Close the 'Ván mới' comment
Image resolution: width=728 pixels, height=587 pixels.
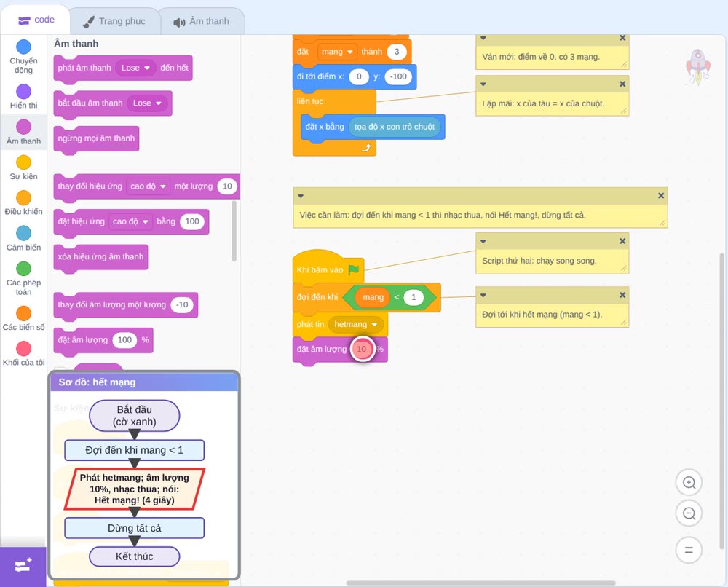click(622, 38)
